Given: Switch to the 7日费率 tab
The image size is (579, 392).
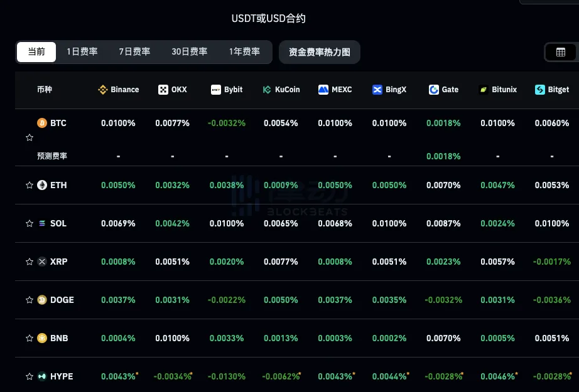Looking at the screenshot, I should [x=134, y=52].
